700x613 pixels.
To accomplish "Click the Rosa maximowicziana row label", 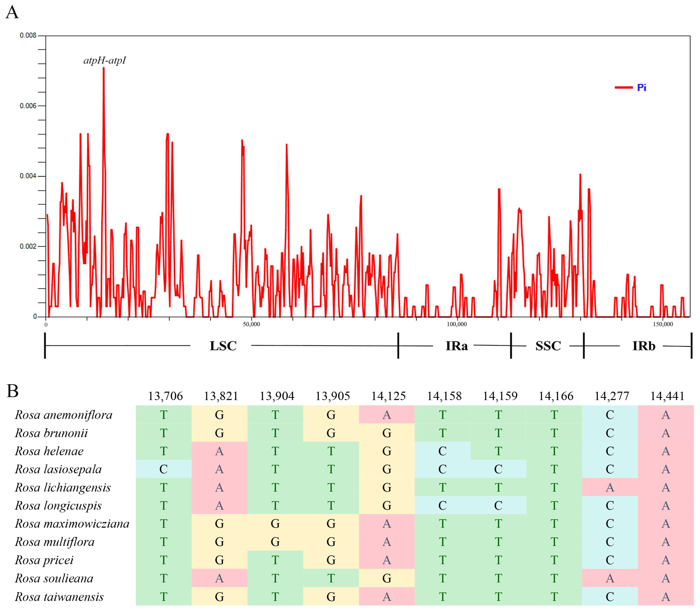I will [72, 524].
